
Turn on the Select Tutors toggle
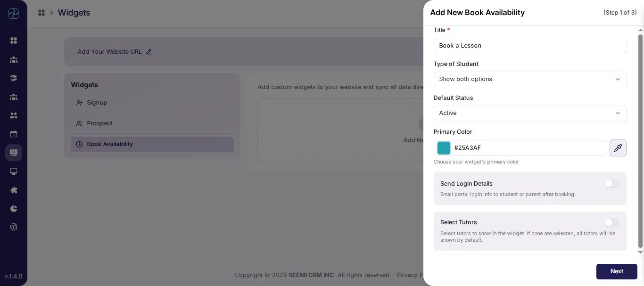pos(612,222)
